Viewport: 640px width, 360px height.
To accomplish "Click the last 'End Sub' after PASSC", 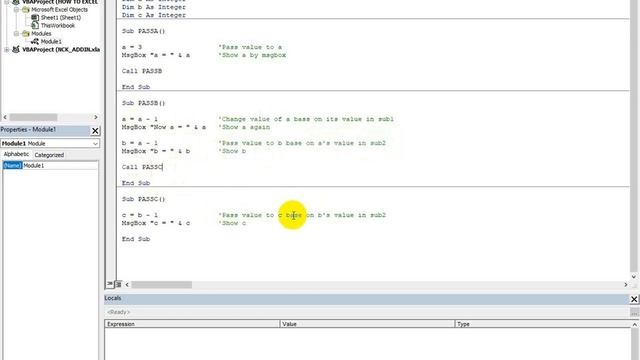I will [x=136, y=239].
